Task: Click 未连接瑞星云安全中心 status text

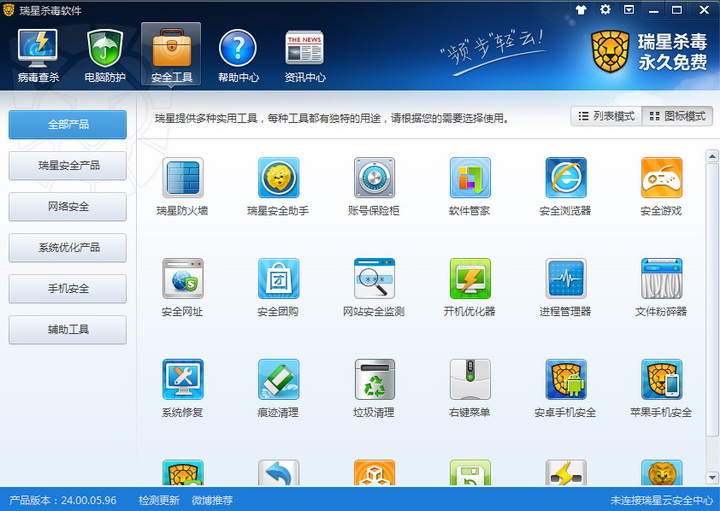Action: pyautogui.click(x=662, y=500)
